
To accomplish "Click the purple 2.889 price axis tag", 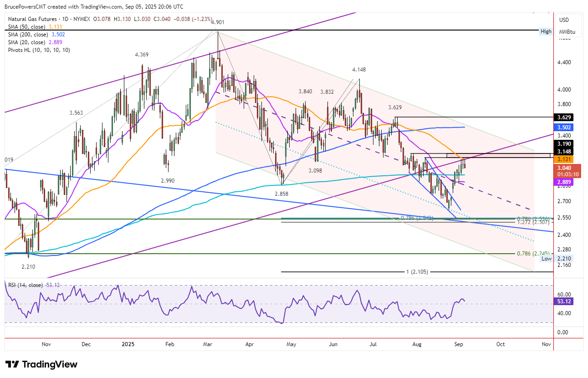I will pyautogui.click(x=564, y=182).
